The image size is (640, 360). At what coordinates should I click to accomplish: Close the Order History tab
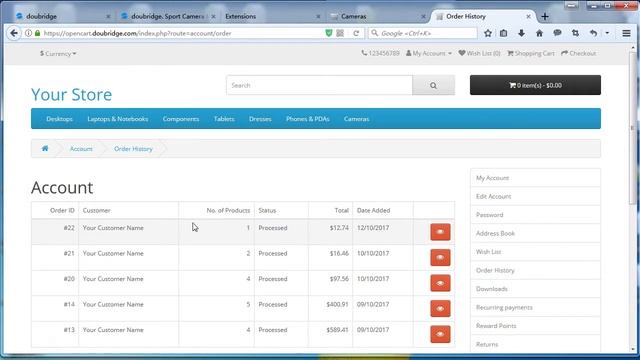tap(528, 16)
